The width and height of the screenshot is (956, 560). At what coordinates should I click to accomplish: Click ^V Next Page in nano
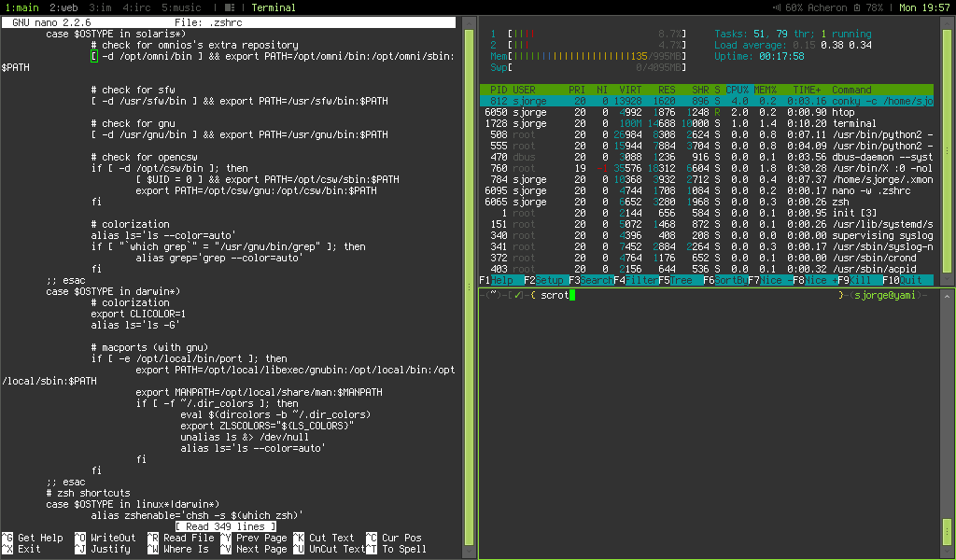click(254, 549)
